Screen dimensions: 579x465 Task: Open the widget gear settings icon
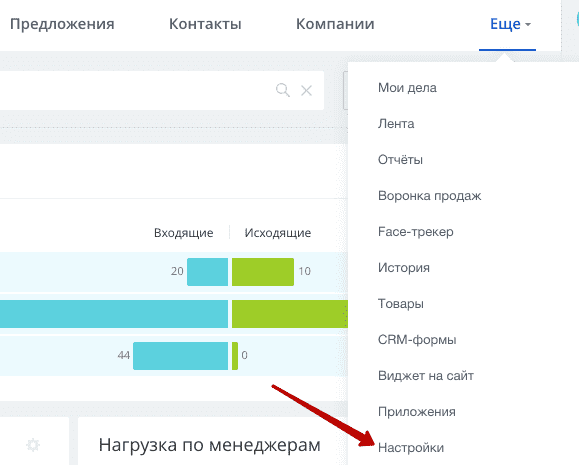point(33,445)
